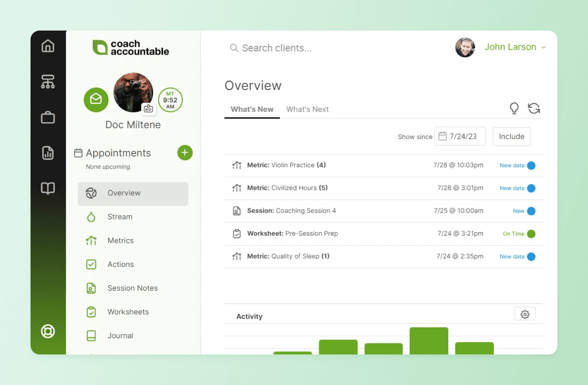Click the search magnifier icon
588x385 pixels.
234,48
